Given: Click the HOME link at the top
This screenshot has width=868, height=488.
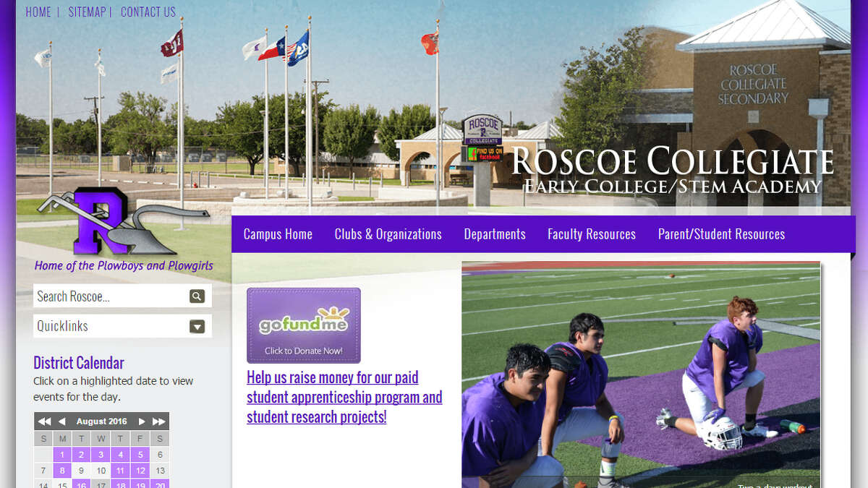Looking at the screenshot, I should 38,12.
